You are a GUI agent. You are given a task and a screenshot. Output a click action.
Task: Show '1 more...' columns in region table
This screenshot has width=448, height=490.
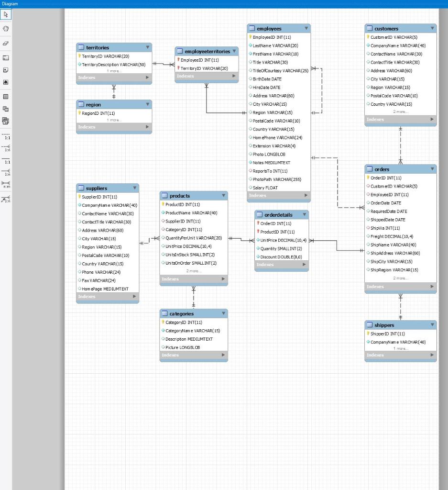tap(114, 120)
